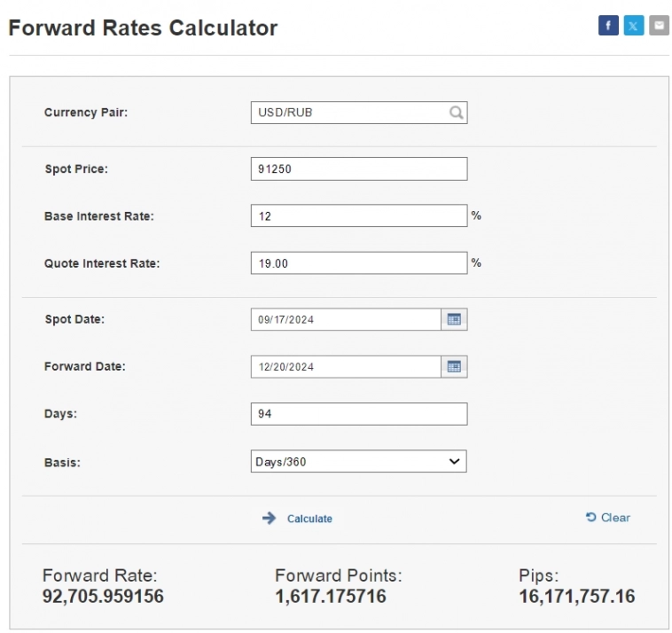The image size is (672, 633).
Task: Open the Spot Date calendar picker
Action: (454, 319)
